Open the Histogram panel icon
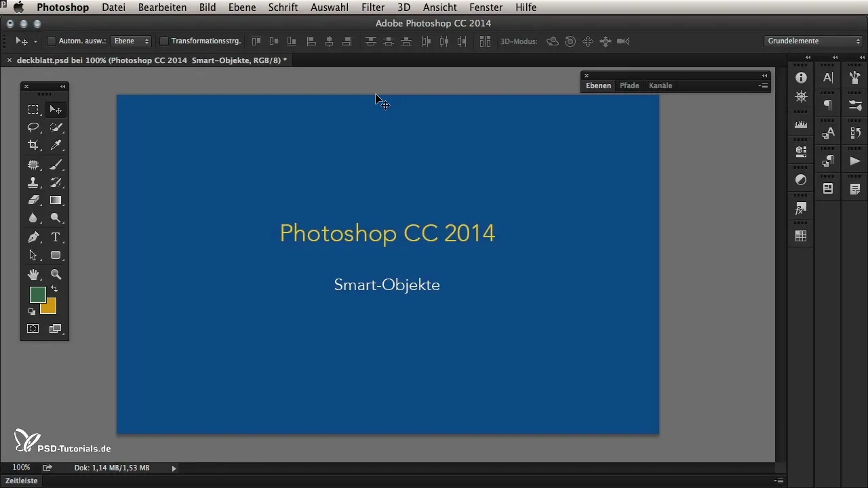Screen dimensions: 868x488 pos(801,125)
